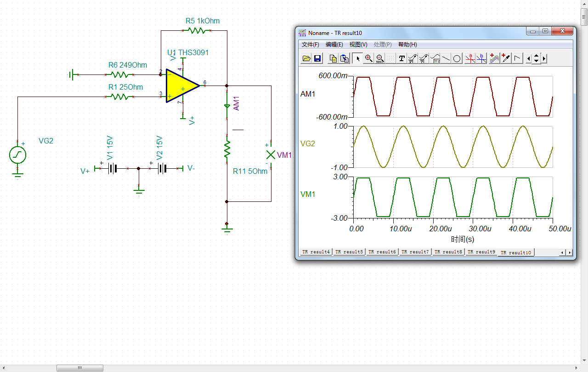This screenshot has height=372, width=588.
Task: Reset zoom to 100% in diagram
Action: coord(379,58)
